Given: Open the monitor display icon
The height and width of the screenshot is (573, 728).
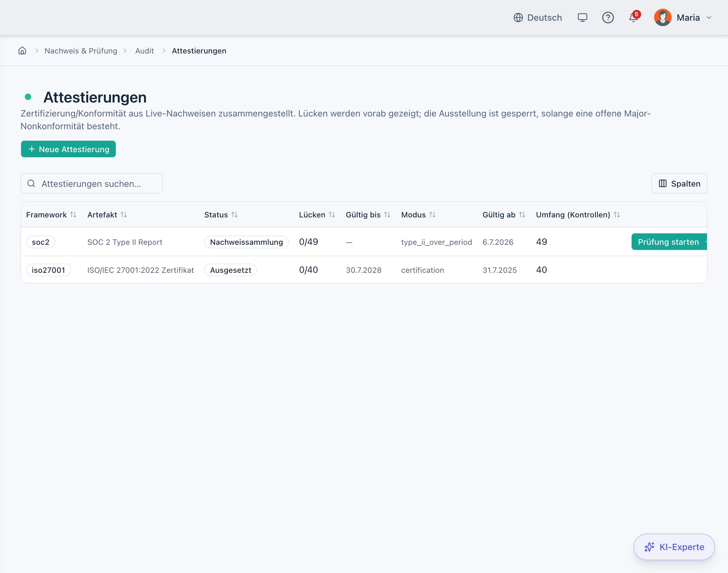Looking at the screenshot, I should 583,18.
